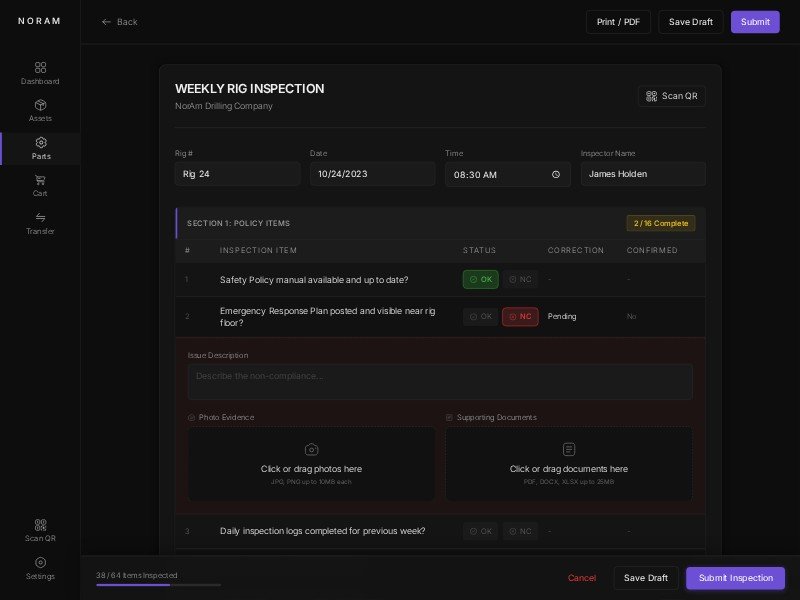Click the camera icon to upload photos
The height and width of the screenshot is (600, 800).
point(311,450)
